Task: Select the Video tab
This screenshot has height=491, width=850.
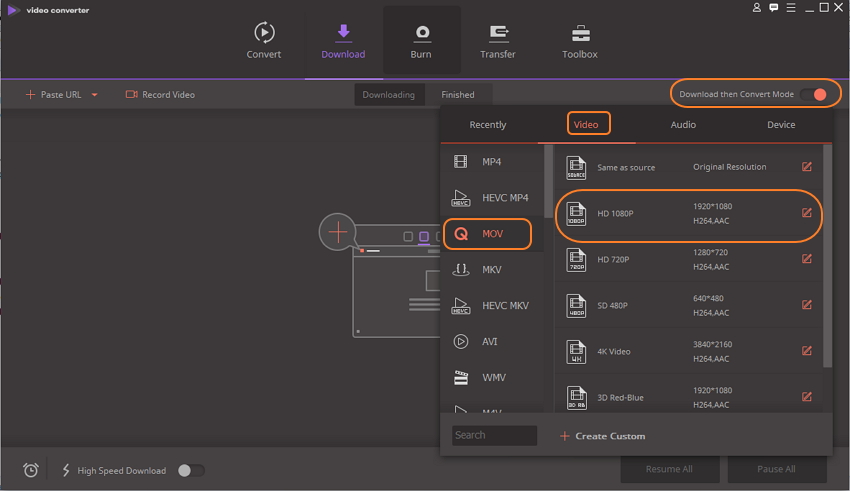Action: 586,125
